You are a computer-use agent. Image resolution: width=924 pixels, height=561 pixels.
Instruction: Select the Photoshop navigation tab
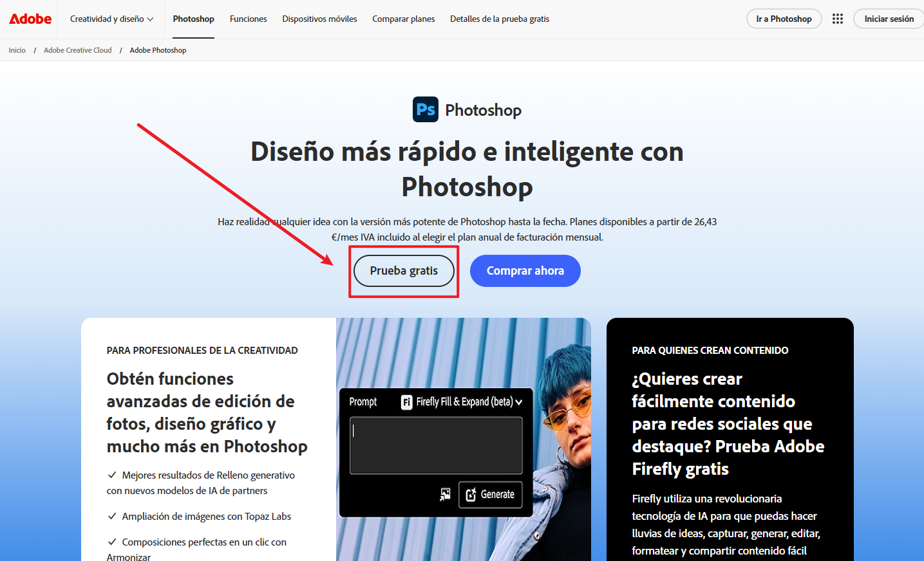coord(193,19)
